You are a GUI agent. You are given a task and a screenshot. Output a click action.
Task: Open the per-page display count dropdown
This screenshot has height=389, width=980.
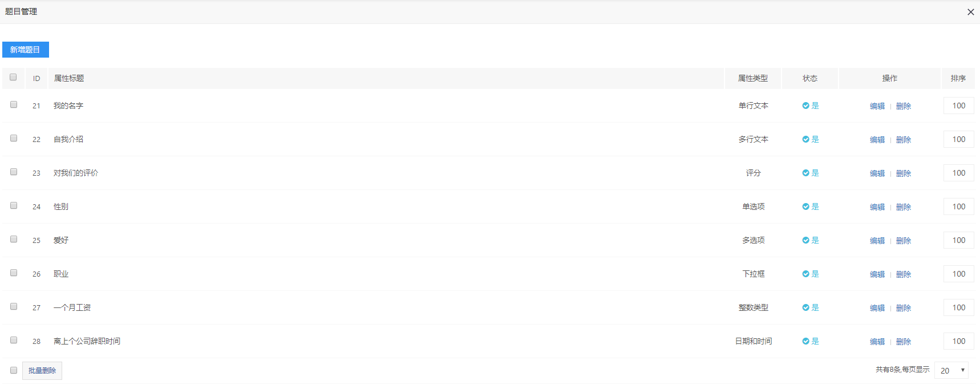coord(951,370)
